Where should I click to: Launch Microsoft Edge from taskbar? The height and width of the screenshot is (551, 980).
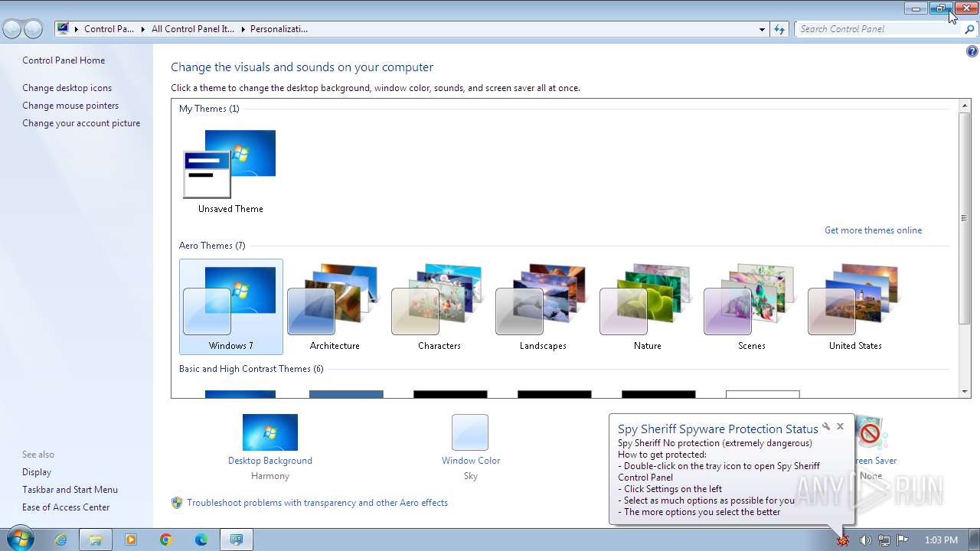point(201,540)
